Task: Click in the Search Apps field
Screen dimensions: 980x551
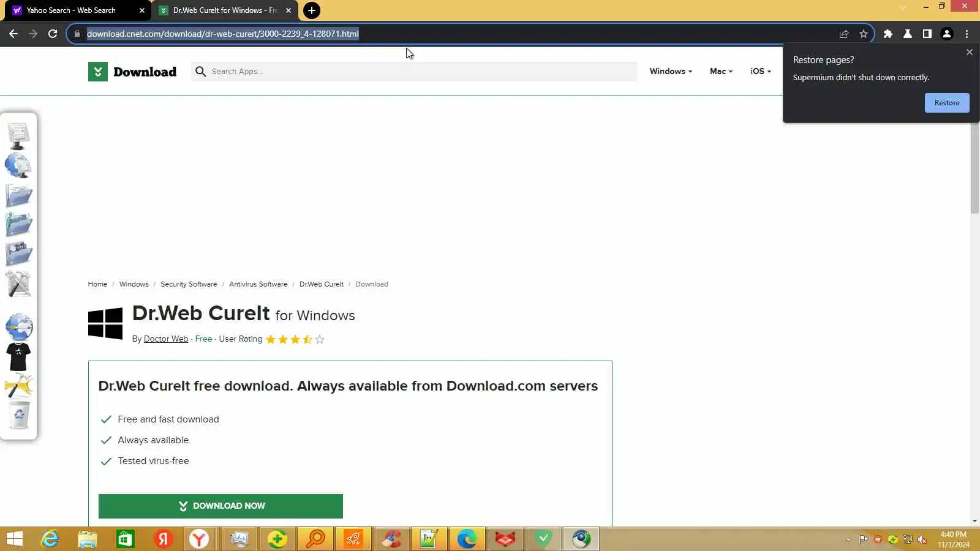Action: (x=414, y=72)
